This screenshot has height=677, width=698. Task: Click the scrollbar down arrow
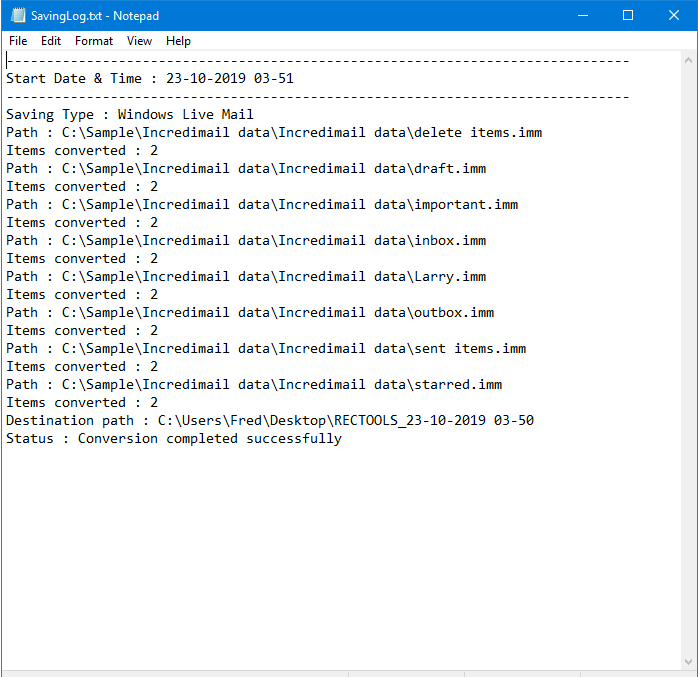point(688,661)
